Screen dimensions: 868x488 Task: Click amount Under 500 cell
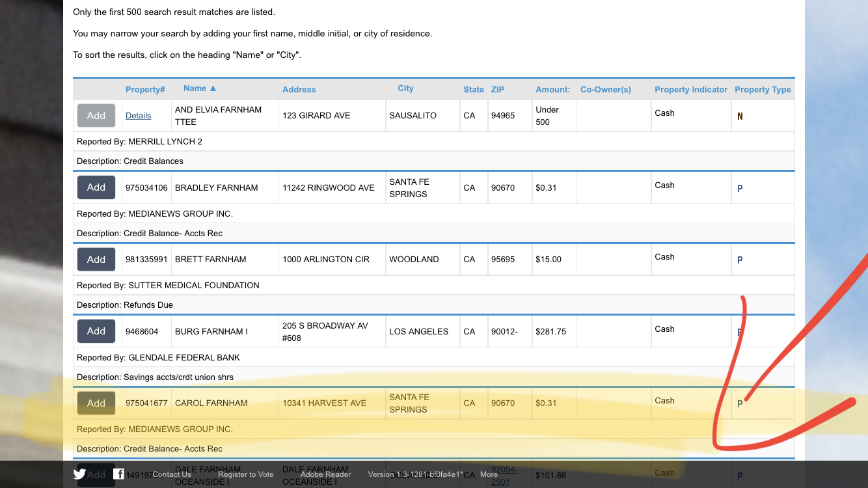pyautogui.click(x=554, y=116)
